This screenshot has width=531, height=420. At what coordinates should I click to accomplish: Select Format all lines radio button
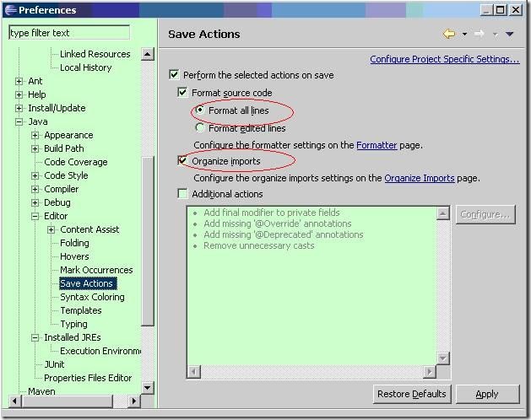[x=200, y=110]
